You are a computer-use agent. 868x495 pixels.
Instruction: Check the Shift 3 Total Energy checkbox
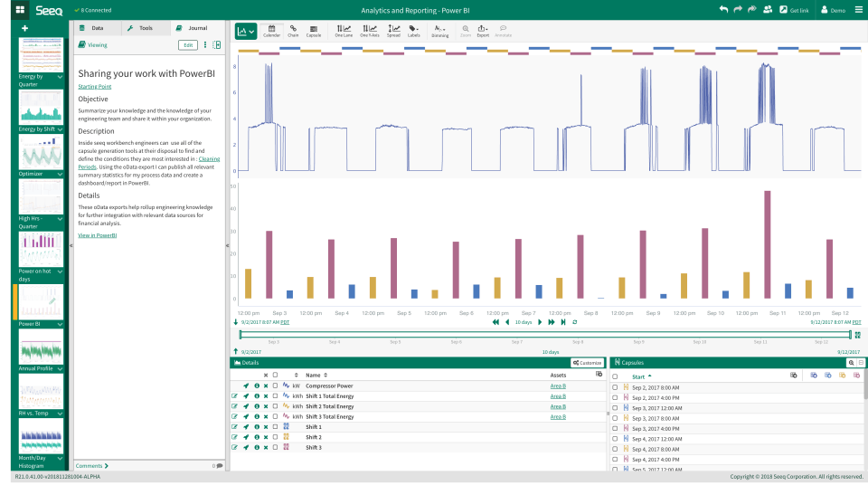coord(275,416)
